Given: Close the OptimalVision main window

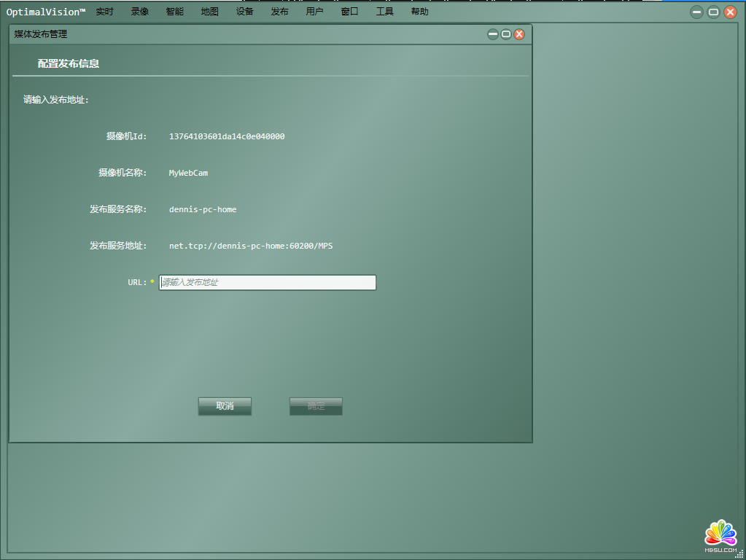Looking at the screenshot, I should 730,12.
